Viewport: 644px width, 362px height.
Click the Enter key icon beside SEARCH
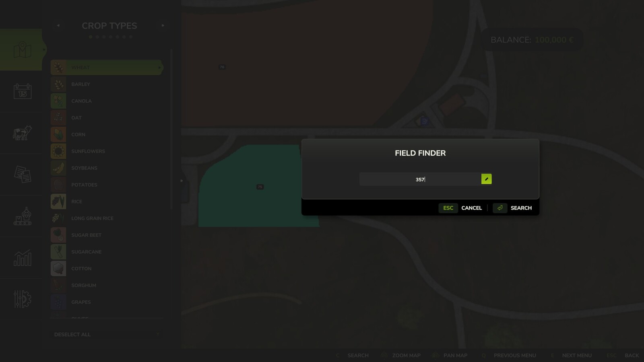point(500,208)
